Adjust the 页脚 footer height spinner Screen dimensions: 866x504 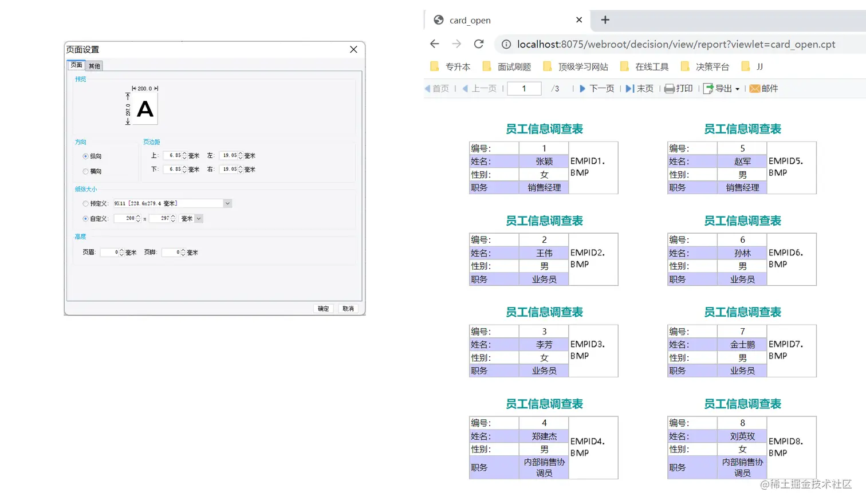click(183, 252)
